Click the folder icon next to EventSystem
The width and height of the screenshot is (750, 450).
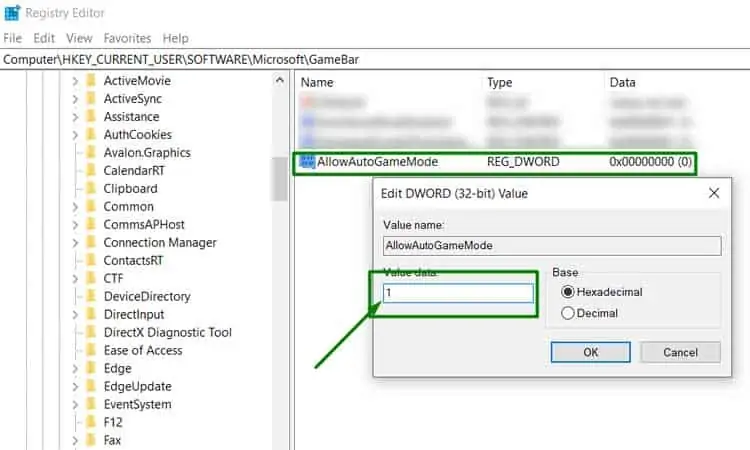click(90, 404)
